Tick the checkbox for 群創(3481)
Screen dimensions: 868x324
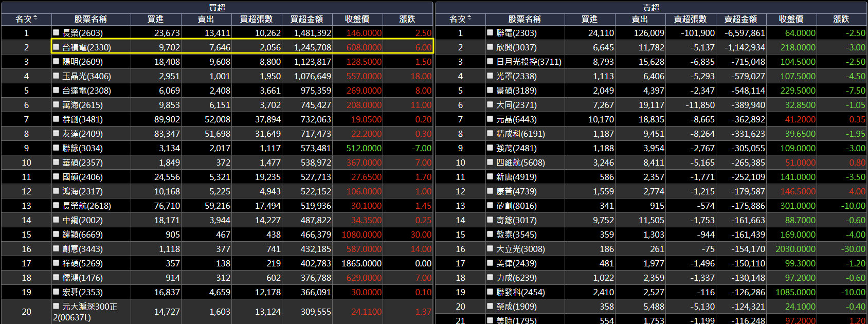pos(56,119)
